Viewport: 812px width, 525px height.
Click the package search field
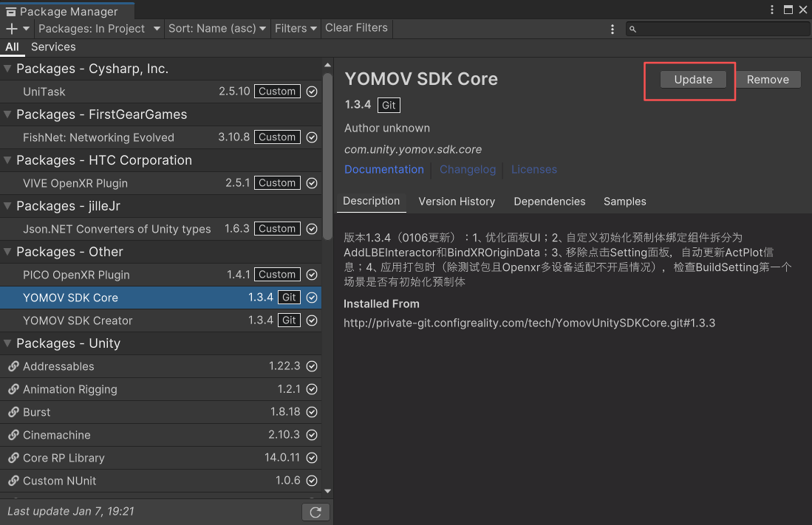pyautogui.click(x=717, y=29)
